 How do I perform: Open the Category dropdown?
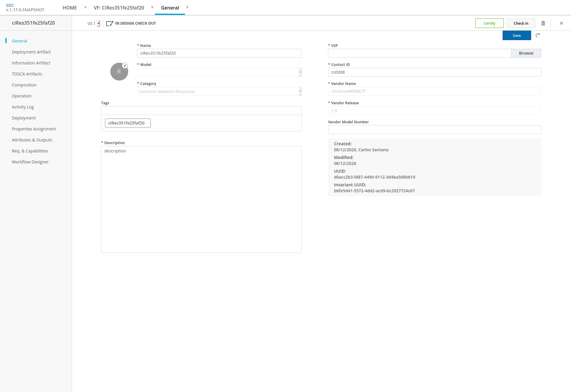point(219,91)
